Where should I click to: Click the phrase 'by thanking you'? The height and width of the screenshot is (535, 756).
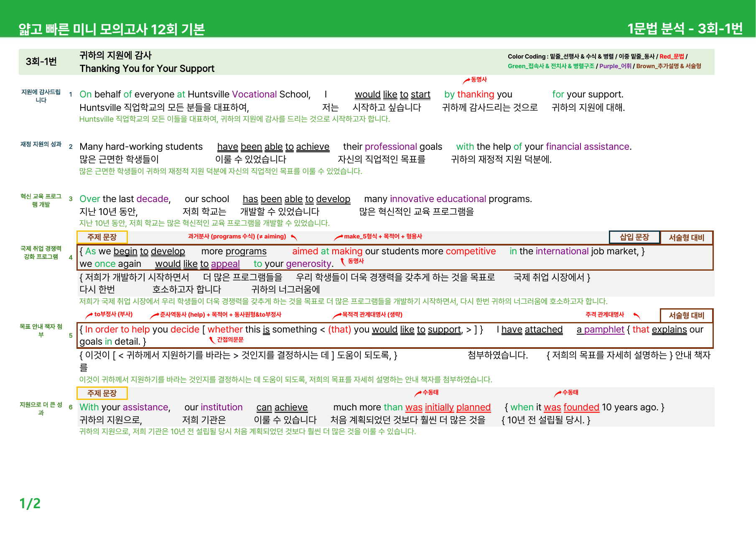(478, 95)
